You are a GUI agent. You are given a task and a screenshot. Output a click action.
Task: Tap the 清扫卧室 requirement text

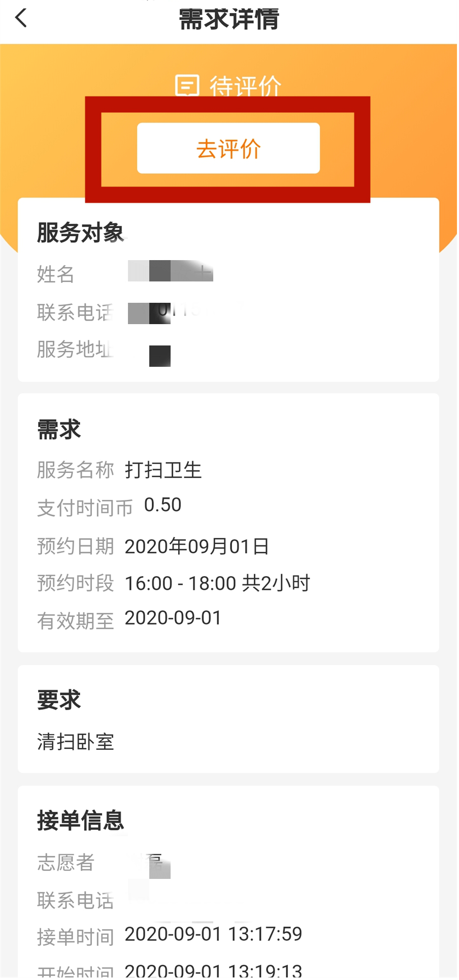coord(76,742)
